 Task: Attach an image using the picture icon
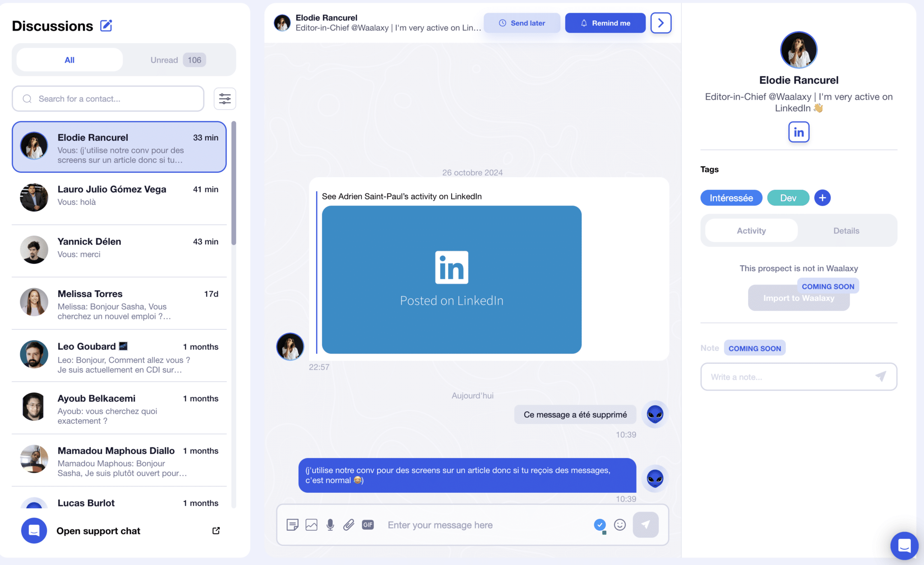[311, 524]
